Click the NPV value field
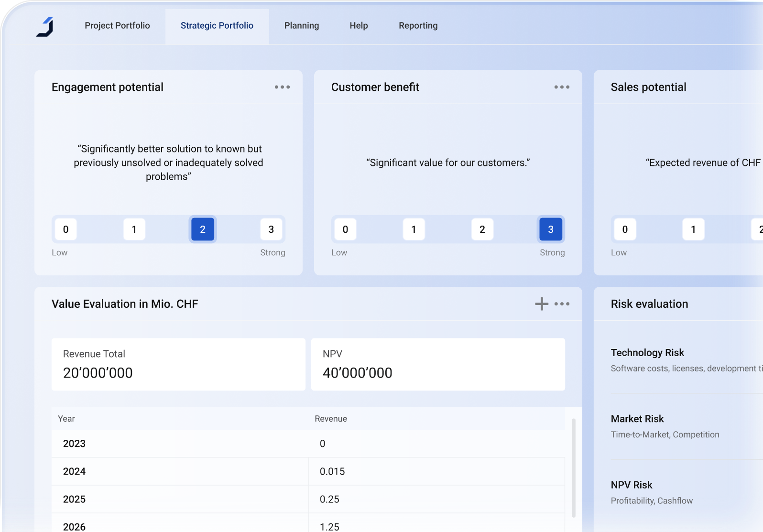763x532 pixels. (x=438, y=365)
